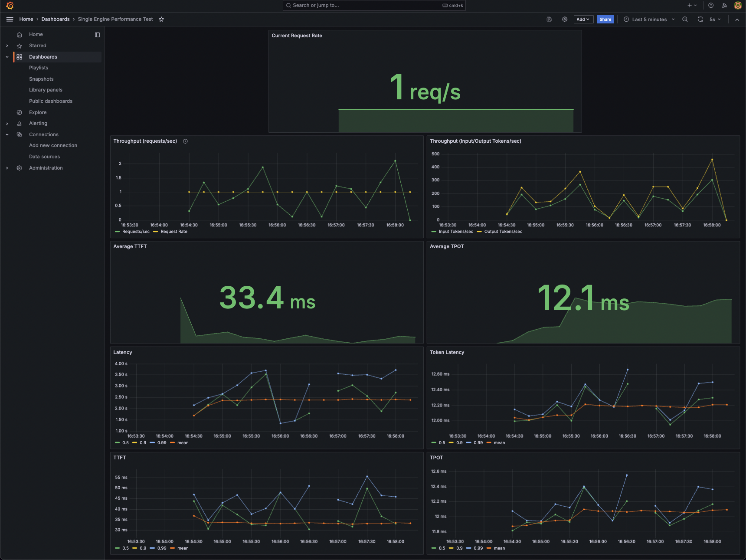The image size is (746, 560).
Task: Click Single Engine Performance Test breadcrumb
Action: pos(115,19)
